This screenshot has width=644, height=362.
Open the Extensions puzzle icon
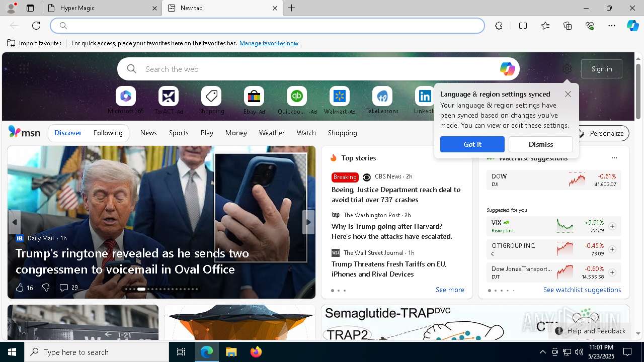tap(499, 26)
